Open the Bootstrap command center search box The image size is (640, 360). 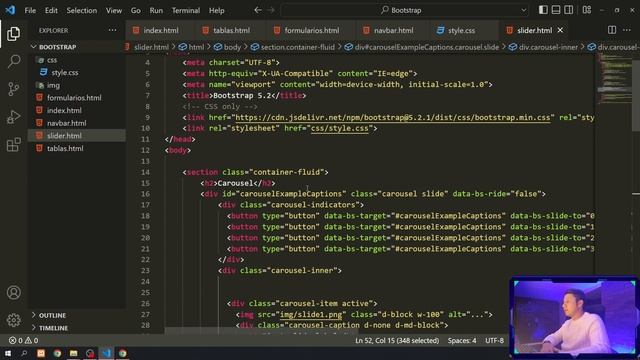click(405, 10)
